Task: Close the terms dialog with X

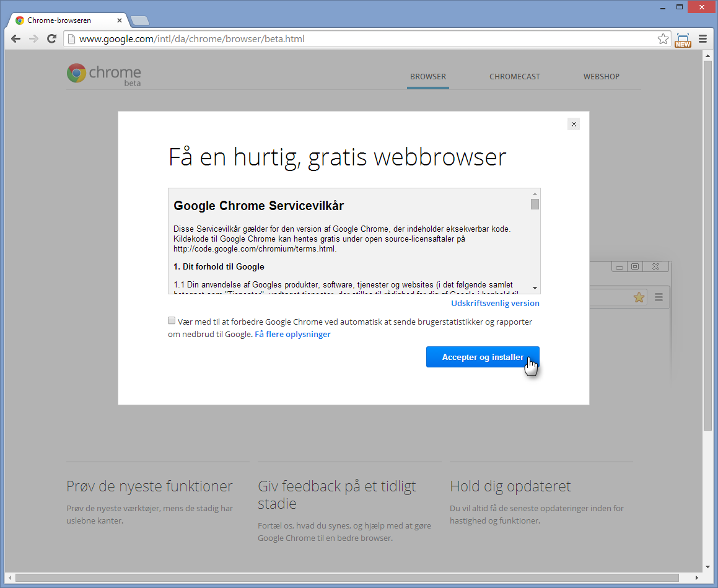Action: click(x=574, y=124)
